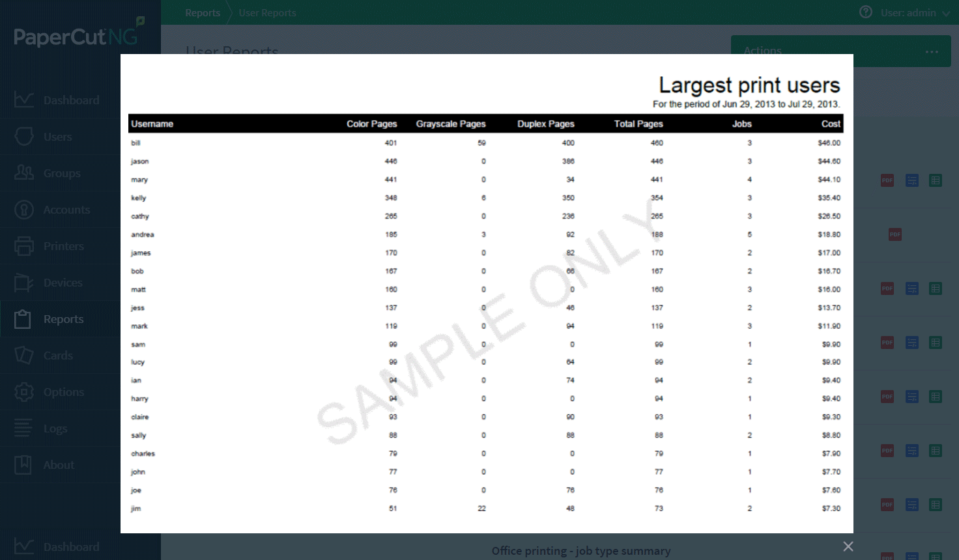Click the Printers printer icon in sidebar

(x=24, y=245)
